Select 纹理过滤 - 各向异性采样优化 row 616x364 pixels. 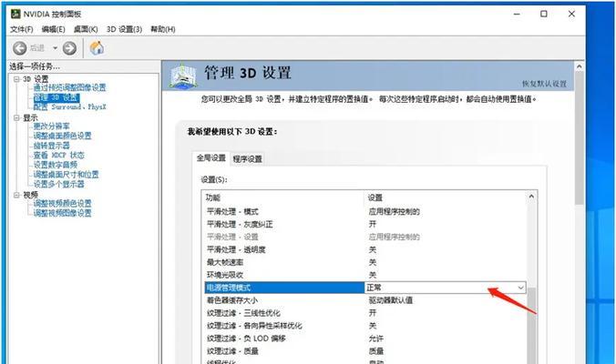tap(365, 326)
